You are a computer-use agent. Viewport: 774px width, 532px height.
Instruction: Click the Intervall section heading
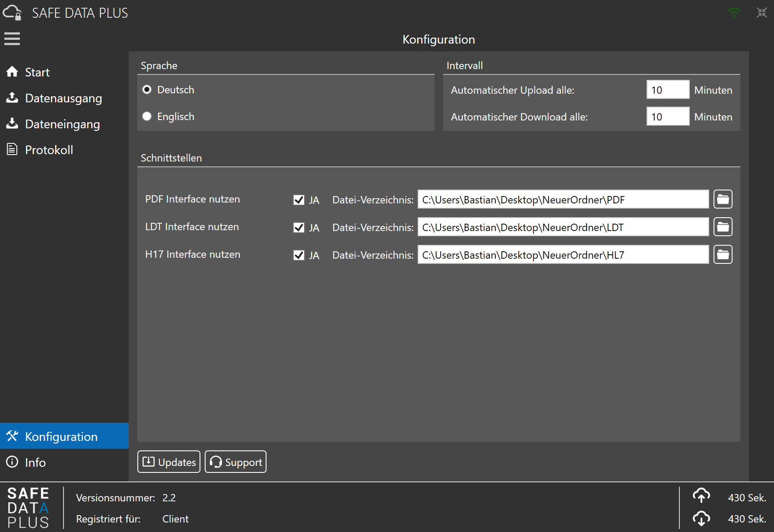coord(464,66)
